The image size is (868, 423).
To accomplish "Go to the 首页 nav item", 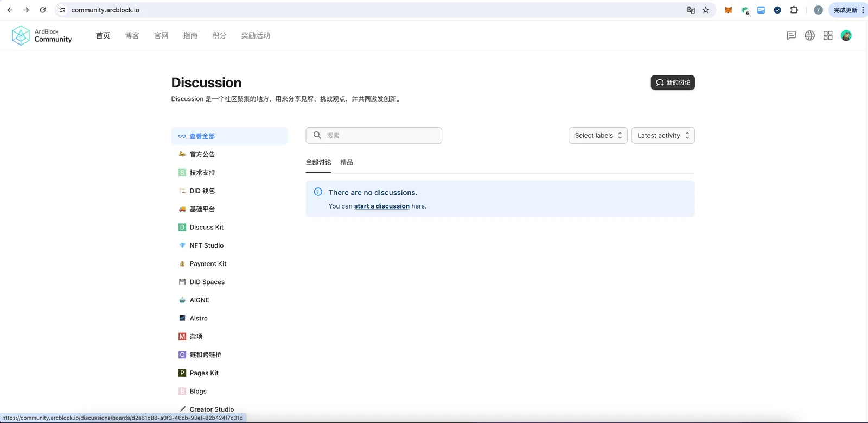I will 103,35.
